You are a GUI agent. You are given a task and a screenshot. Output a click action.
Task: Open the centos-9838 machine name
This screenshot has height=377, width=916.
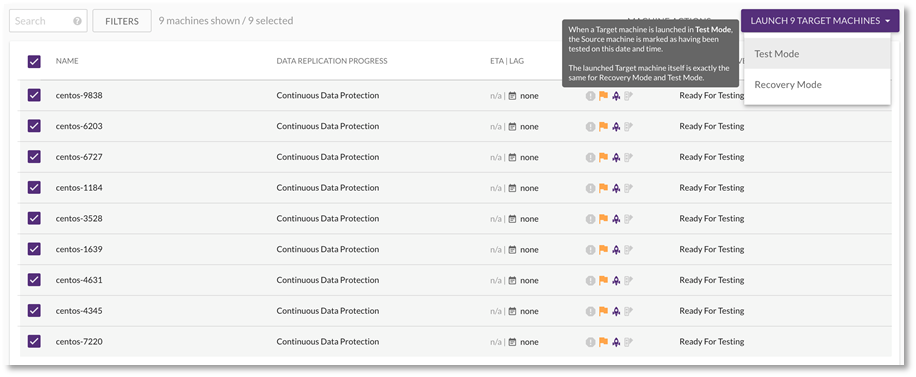(x=79, y=95)
